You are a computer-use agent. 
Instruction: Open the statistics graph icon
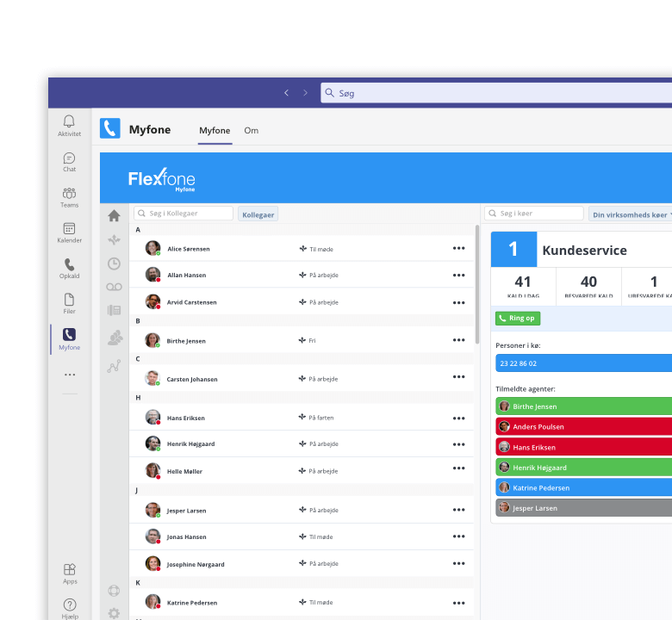pyautogui.click(x=114, y=366)
